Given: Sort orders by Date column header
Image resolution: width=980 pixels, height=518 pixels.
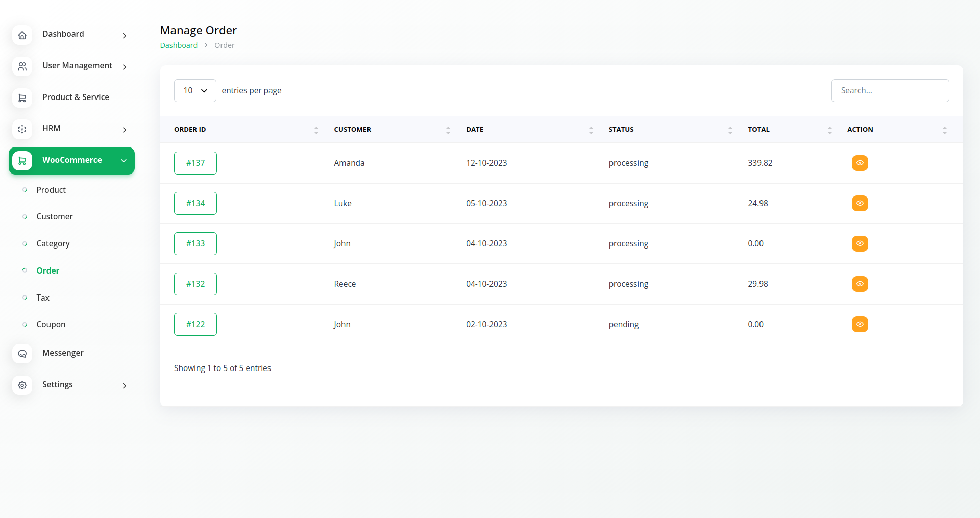Looking at the screenshot, I should coord(475,130).
